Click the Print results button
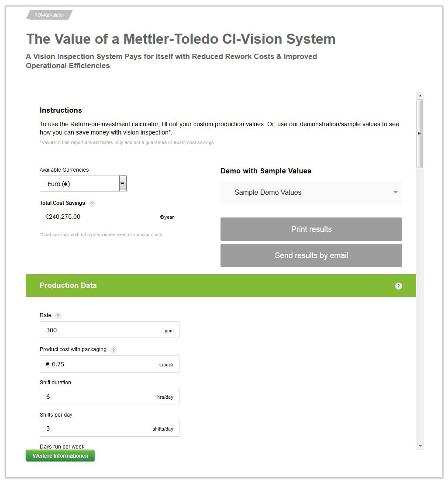Screen dimensions: 448x483 pyautogui.click(x=311, y=229)
